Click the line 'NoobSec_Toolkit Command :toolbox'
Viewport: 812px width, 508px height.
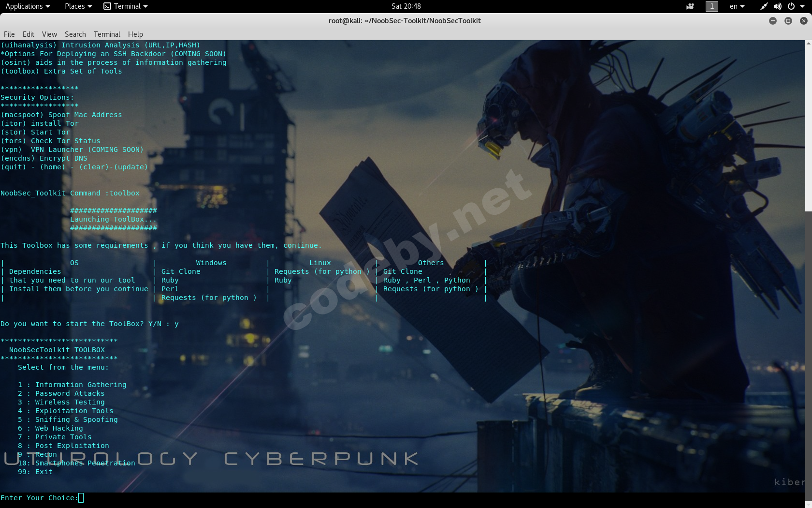70,193
